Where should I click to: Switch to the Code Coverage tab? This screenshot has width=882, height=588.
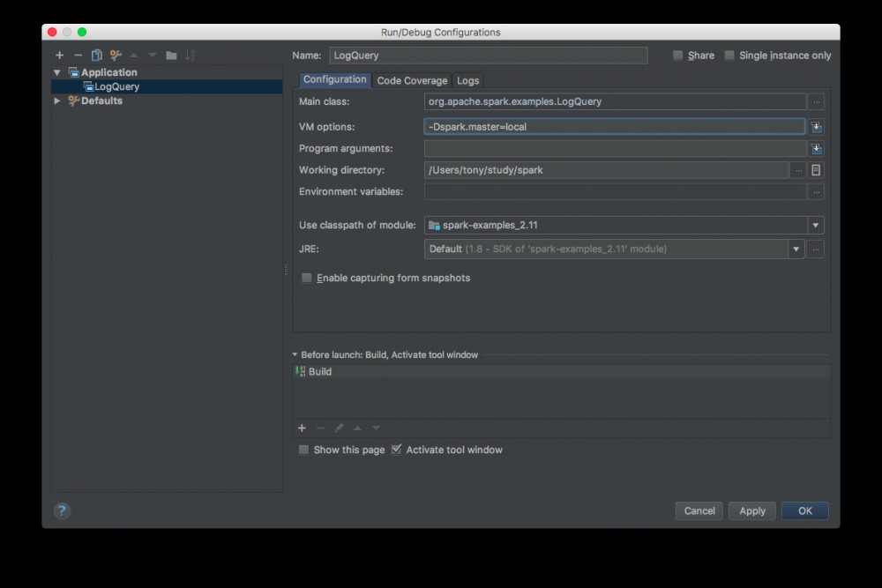click(412, 80)
